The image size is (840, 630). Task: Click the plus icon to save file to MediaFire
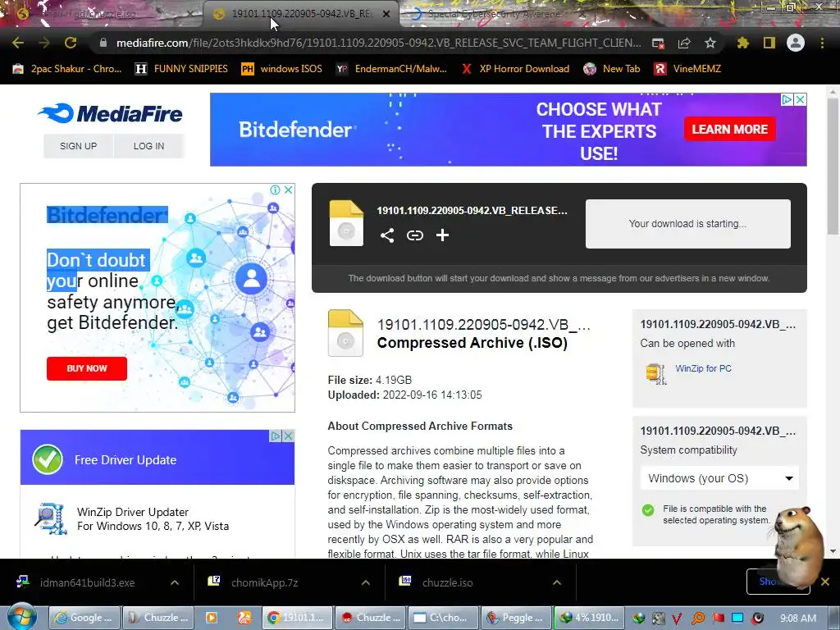pos(442,235)
